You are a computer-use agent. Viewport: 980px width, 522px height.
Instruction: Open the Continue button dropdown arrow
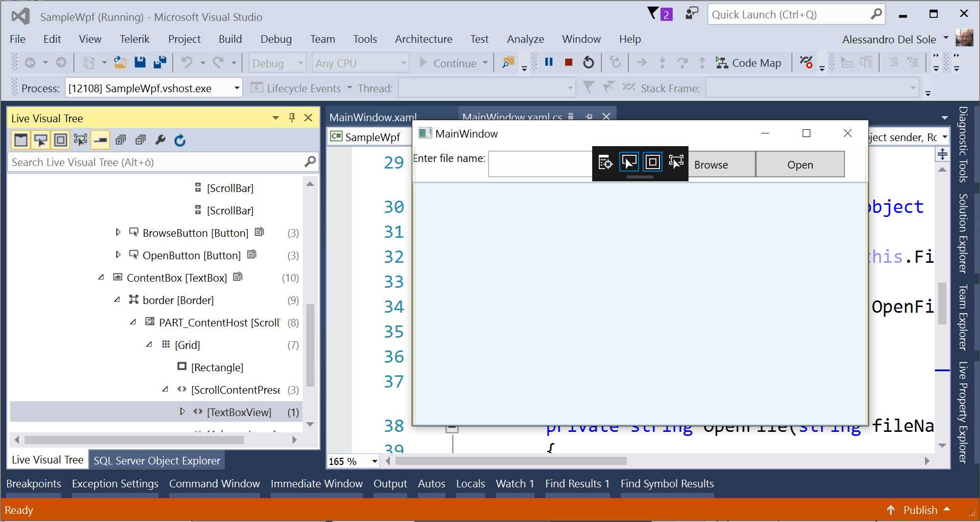[485, 63]
